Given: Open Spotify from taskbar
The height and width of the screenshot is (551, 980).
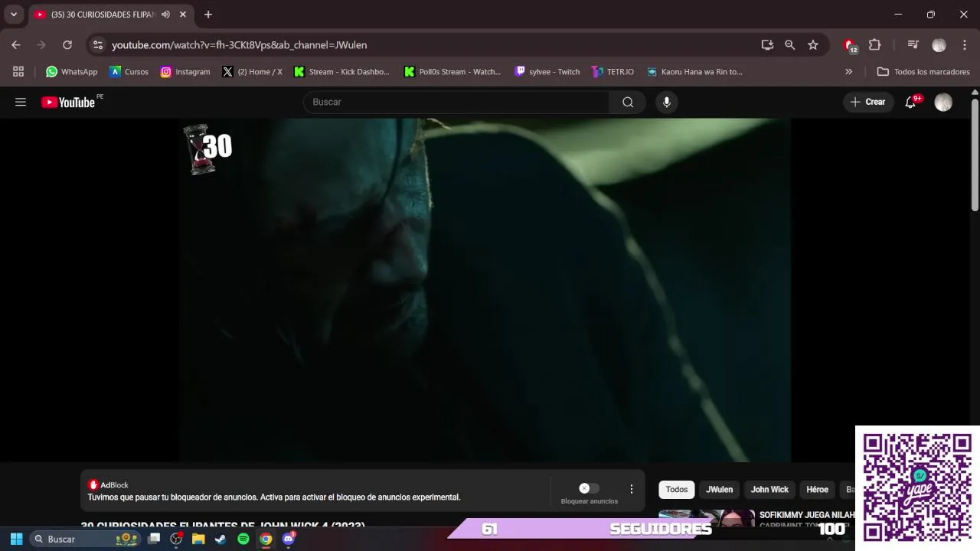Looking at the screenshot, I should 243,539.
